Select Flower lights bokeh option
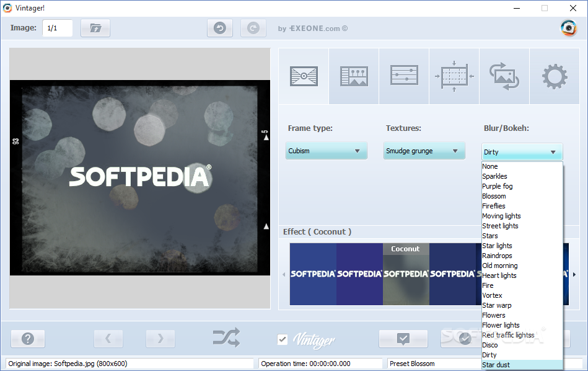Image resolution: width=588 pixels, height=371 pixels. click(x=522, y=325)
